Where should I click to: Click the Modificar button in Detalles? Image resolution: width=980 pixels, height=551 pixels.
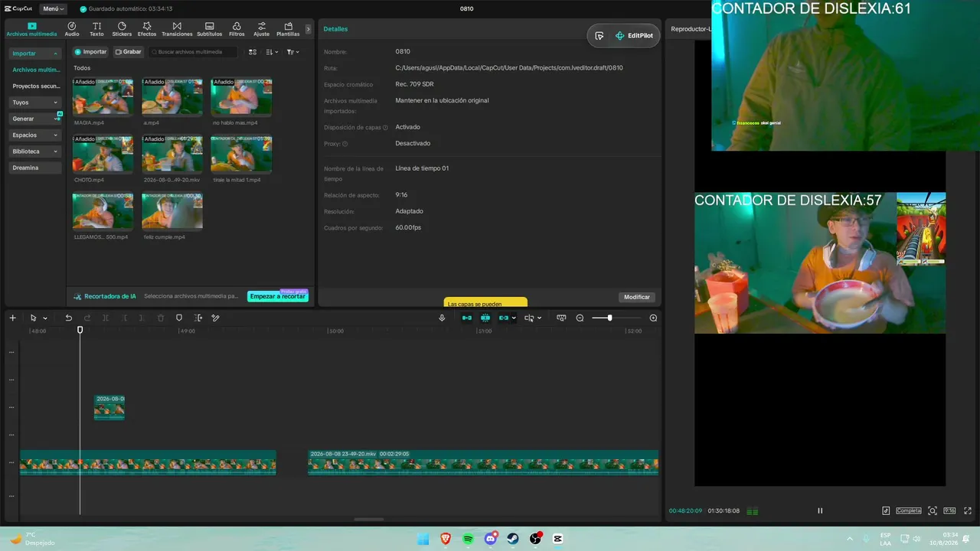[x=636, y=297]
